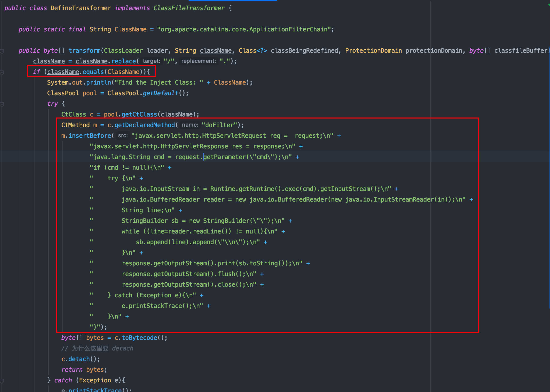Click the DefineTransformer class name

coord(81,8)
